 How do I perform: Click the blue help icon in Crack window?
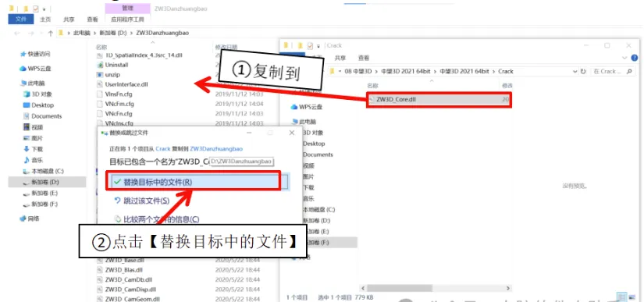tap(635, 59)
